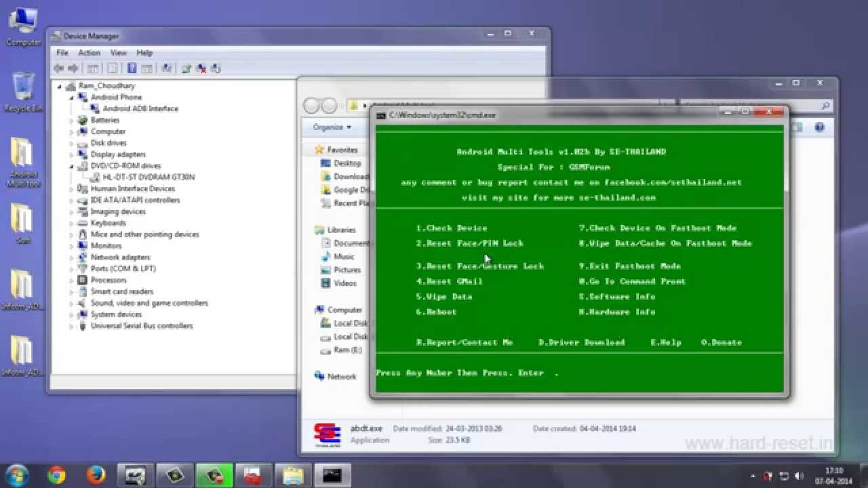This screenshot has width=868, height=488.
Task: Select Android ADB Interface device icon
Action: coord(96,108)
